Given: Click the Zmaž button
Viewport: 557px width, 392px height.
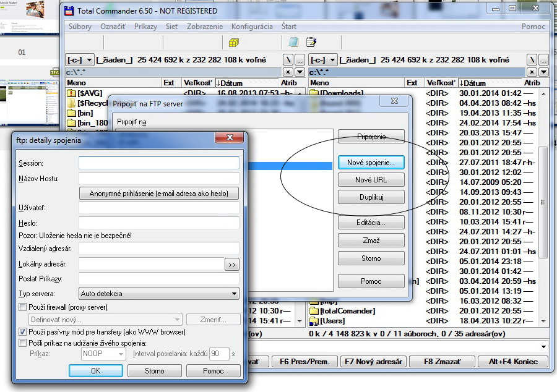Looking at the screenshot, I should tap(371, 241).
